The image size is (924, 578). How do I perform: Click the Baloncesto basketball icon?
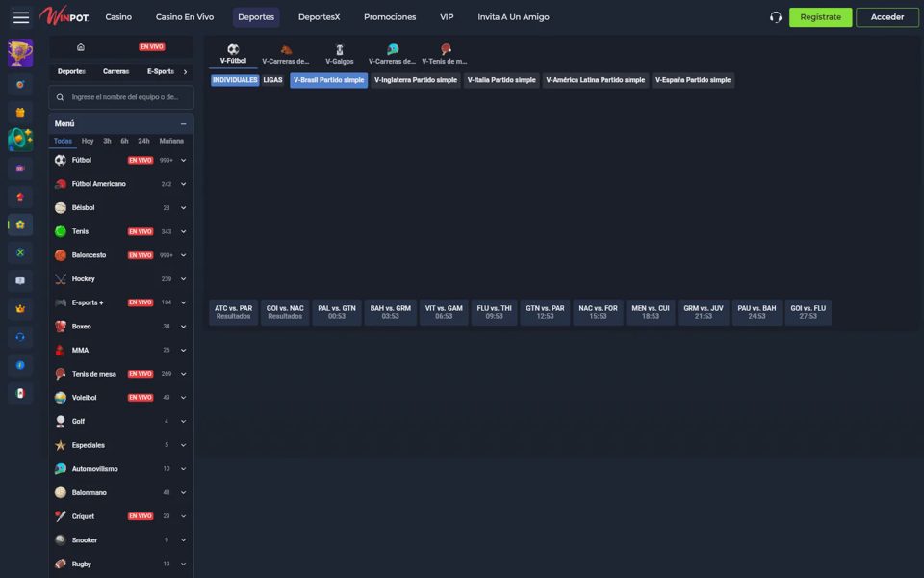point(60,255)
